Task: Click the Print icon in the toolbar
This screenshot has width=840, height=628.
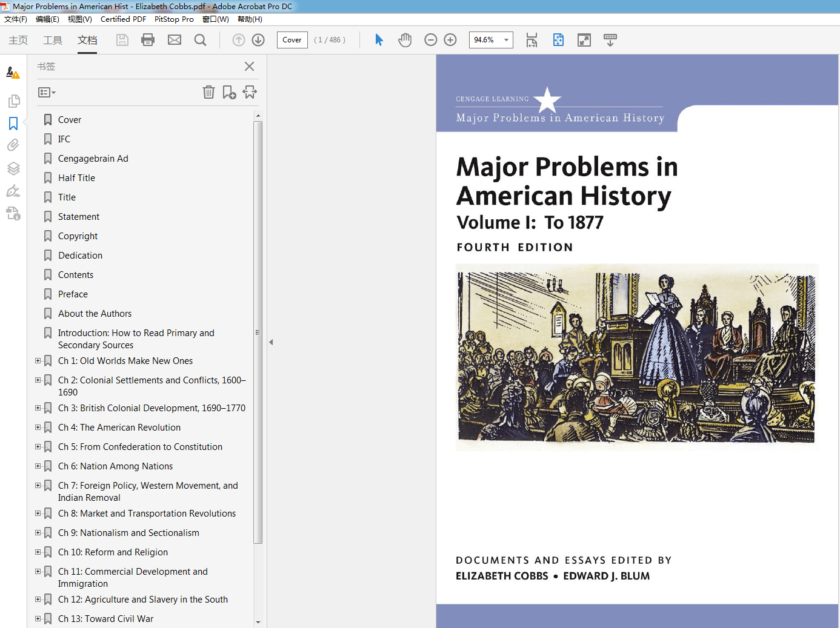Action: [x=147, y=39]
